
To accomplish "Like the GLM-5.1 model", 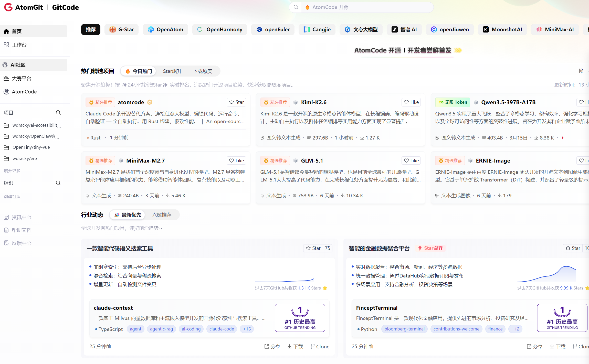I will tap(411, 160).
